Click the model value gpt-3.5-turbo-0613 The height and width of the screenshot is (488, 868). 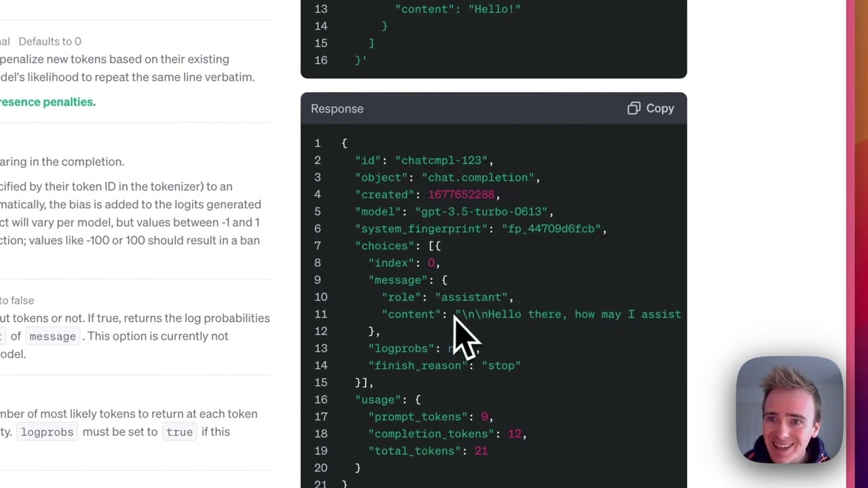[481, 211]
